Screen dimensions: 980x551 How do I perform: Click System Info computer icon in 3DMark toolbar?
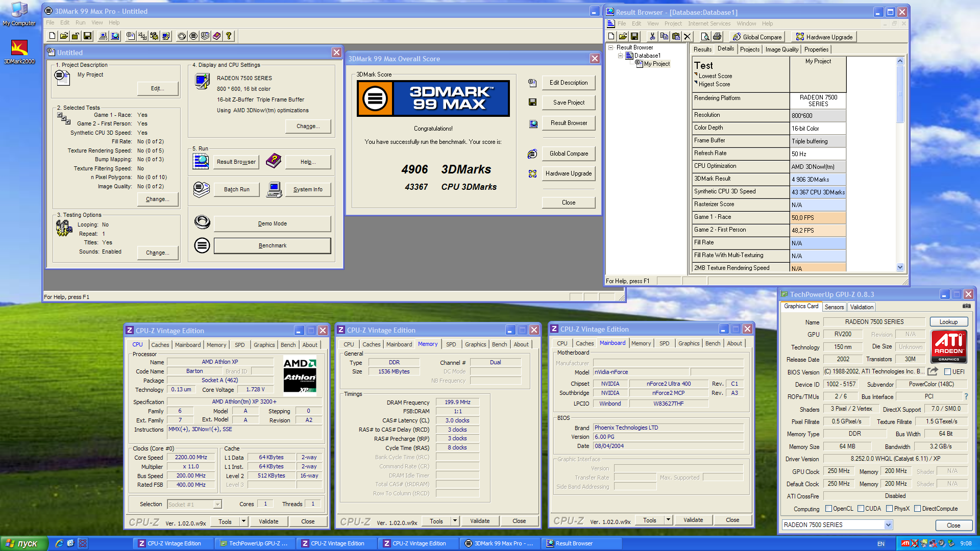click(103, 36)
